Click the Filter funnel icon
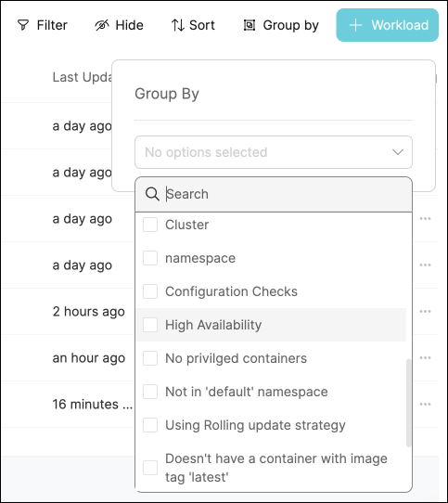The height and width of the screenshot is (503, 448). (x=23, y=25)
